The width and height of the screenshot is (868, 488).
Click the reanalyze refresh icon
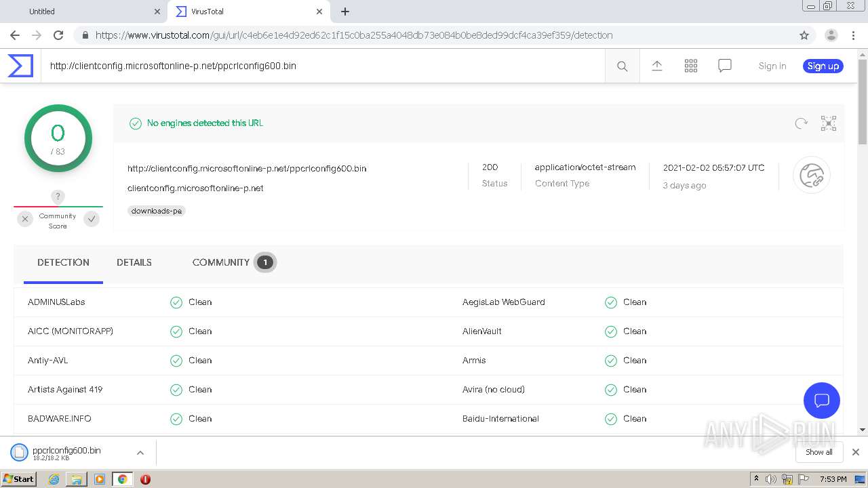click(x=801, y=123)
